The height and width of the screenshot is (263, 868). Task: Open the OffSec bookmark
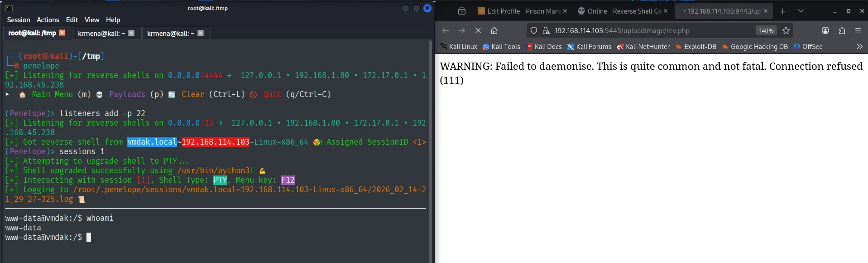[x=808, y=47]
